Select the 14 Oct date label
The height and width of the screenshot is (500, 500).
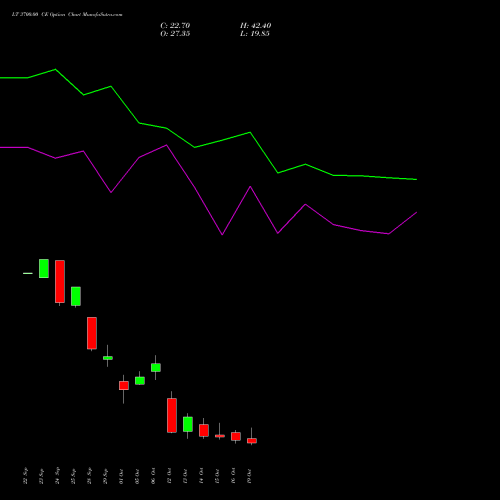201,476
